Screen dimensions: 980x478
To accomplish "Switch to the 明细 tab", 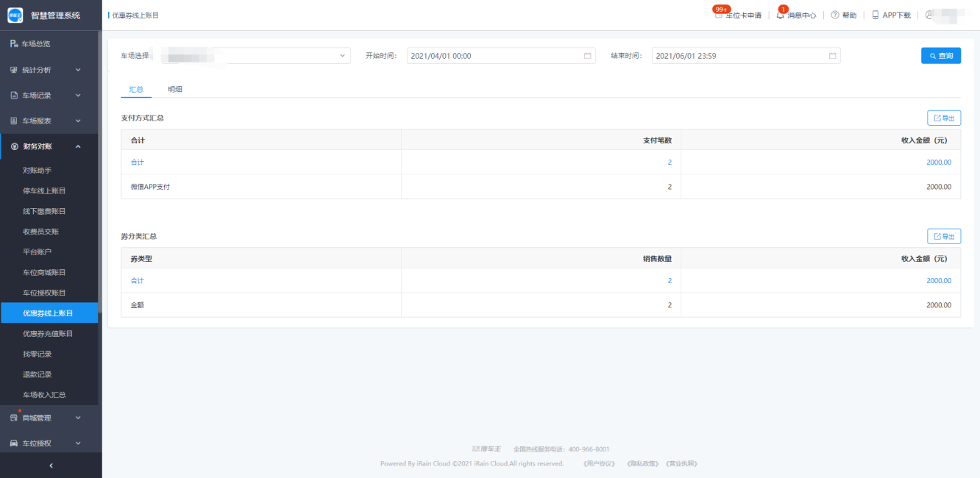I will 175,89.
